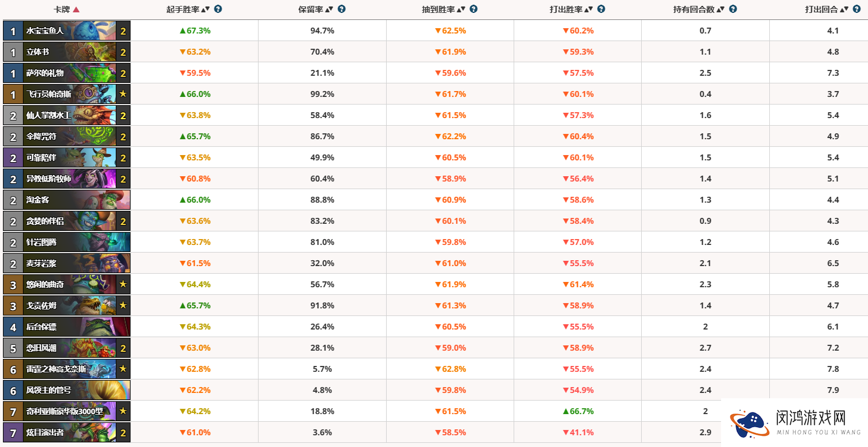This screenshot has width=868, height=447.
Task: Click star icon on 悠闲的曲奇 card
Action: pos(123,284)
